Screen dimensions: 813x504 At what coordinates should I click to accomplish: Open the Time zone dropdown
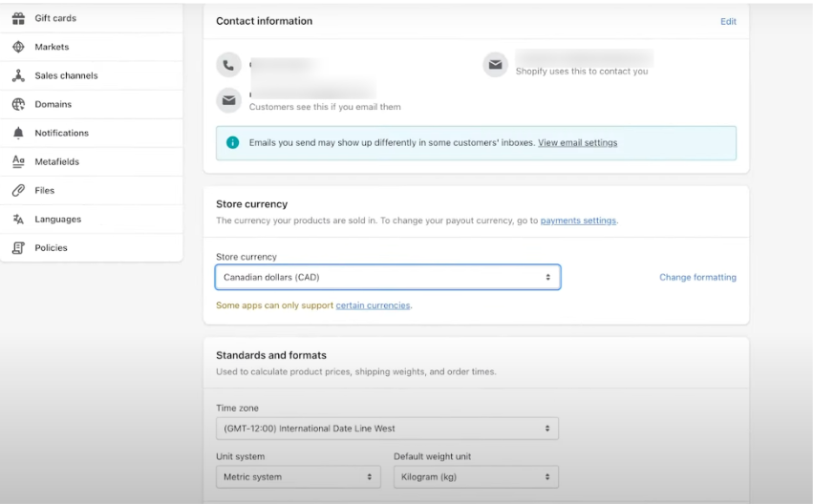click(387, 429)
